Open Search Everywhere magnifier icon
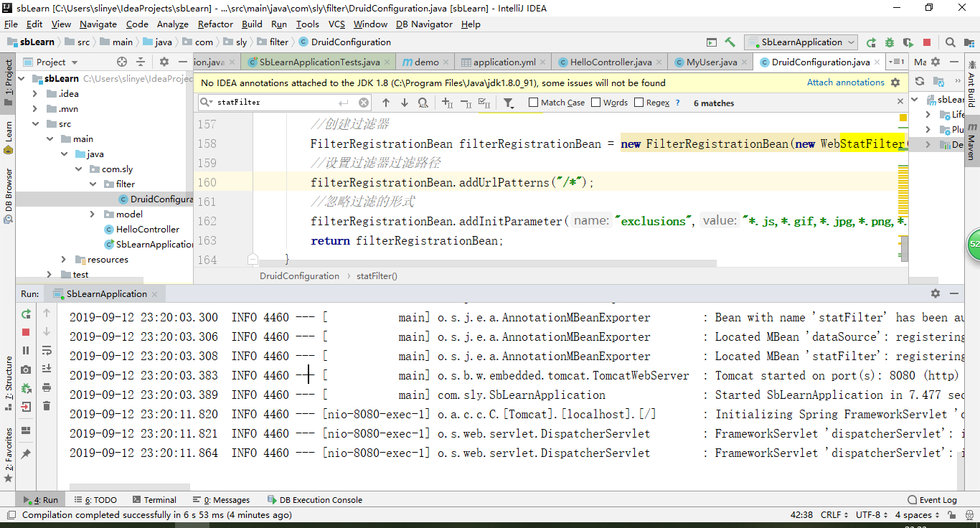The height and width of the screenshot is (528, 980). (951, 42)
